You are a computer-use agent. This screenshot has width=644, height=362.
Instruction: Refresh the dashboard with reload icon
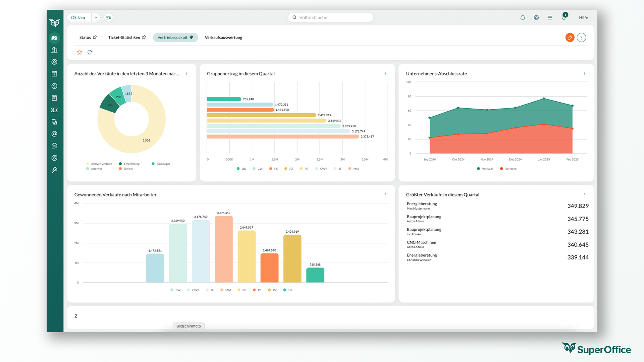[90, 52]
